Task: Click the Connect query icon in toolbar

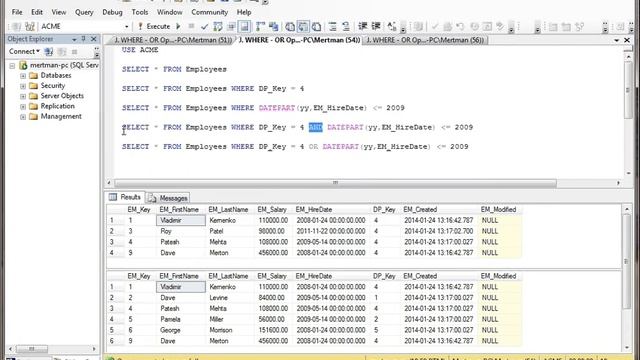Action: point(16,27)
